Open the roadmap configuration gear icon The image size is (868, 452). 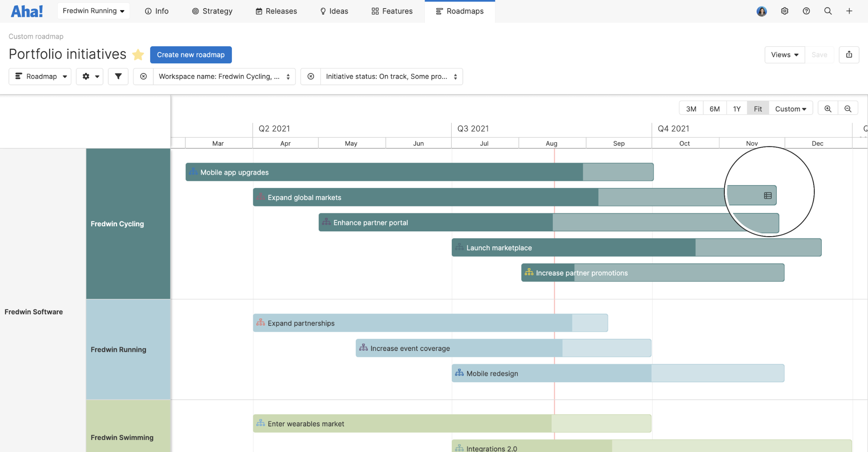90,76
